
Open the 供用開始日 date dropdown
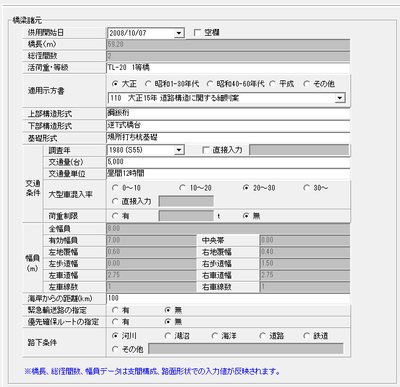(179, 33)
